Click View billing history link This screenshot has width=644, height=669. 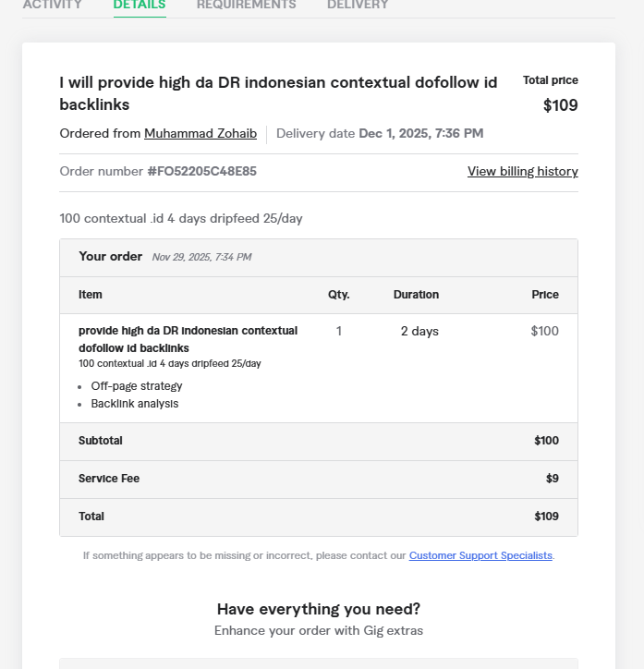(522, 171)
